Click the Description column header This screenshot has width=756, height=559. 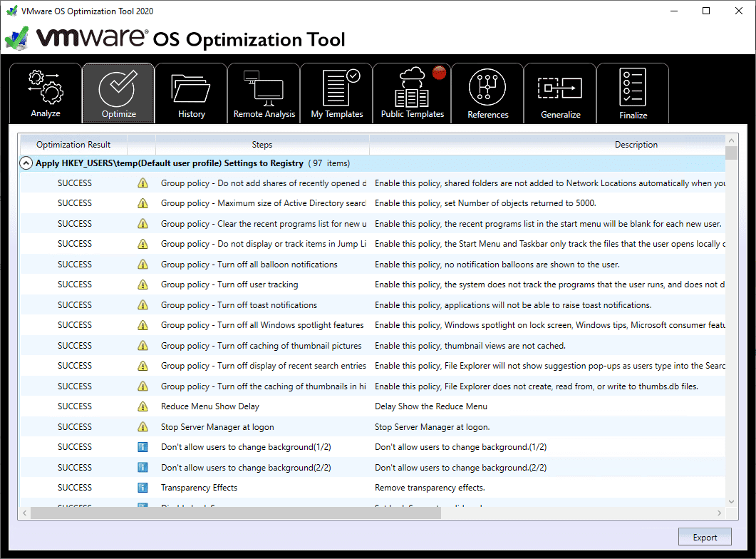[x=636, y=145]
